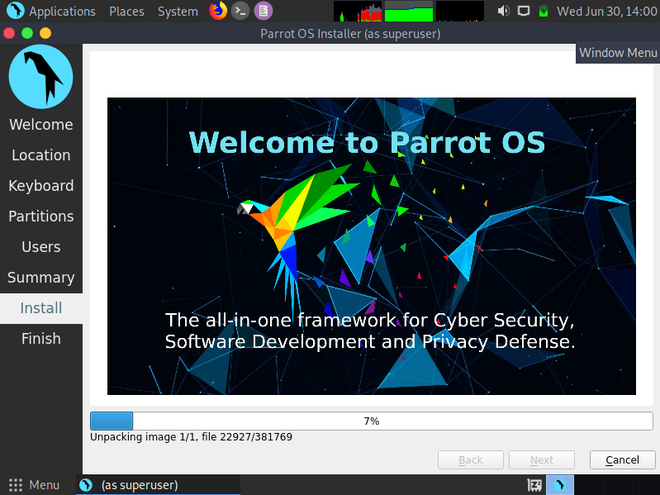Open the Applications menu
The width and height of the screenshot is (660, 495).
pyautogui.click(x=62, y=11)
